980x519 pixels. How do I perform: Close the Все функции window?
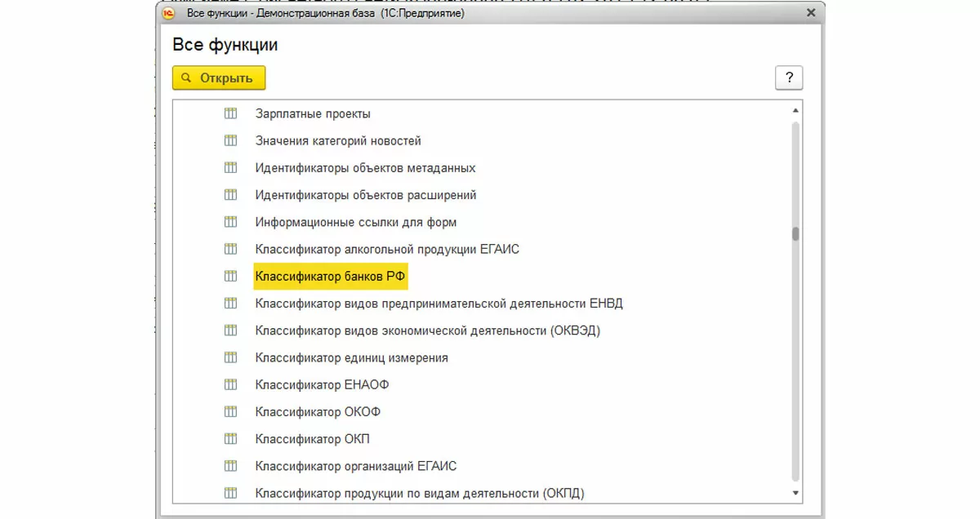[811, 13]
